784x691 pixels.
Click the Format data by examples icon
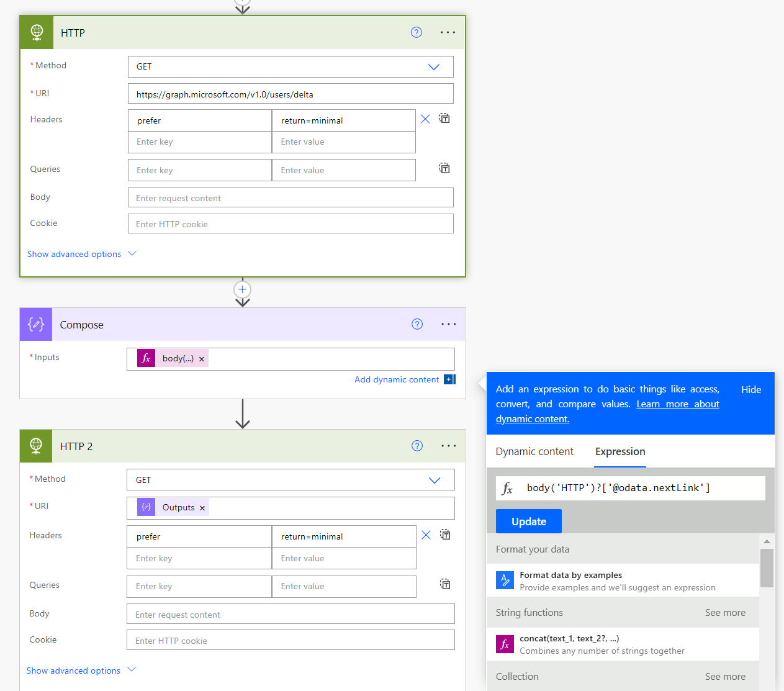pyautogui.click(x=505, y=580)
